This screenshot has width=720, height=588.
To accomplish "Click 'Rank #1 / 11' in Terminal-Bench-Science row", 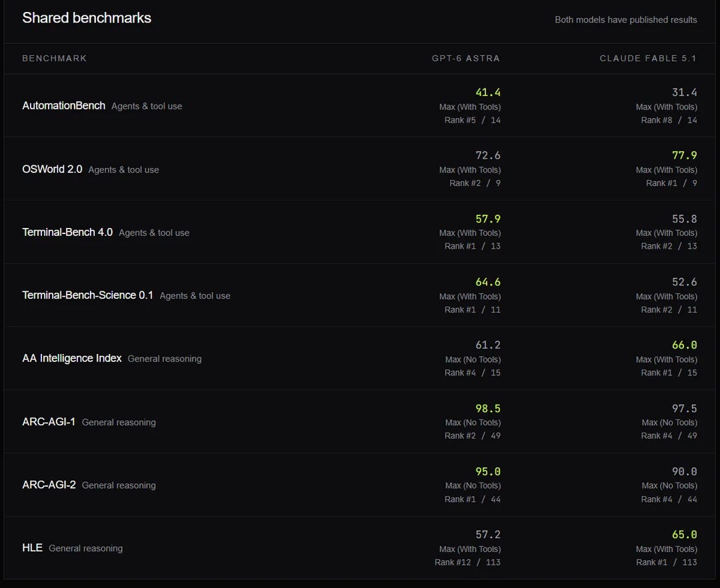I will click(473, 310).
